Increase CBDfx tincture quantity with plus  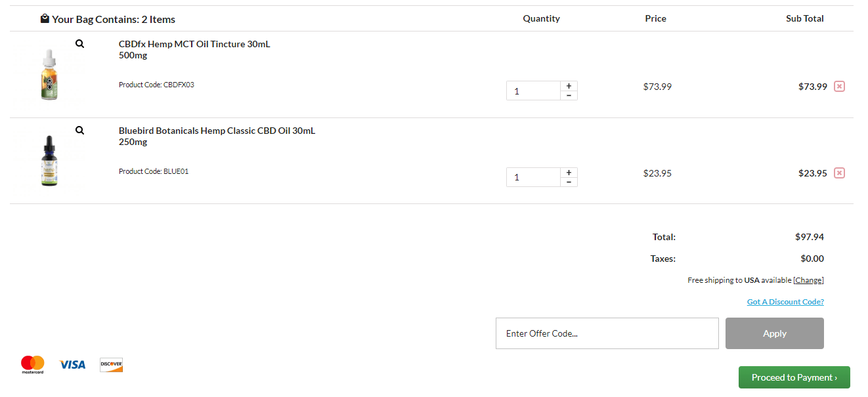[x=569, y=86]
